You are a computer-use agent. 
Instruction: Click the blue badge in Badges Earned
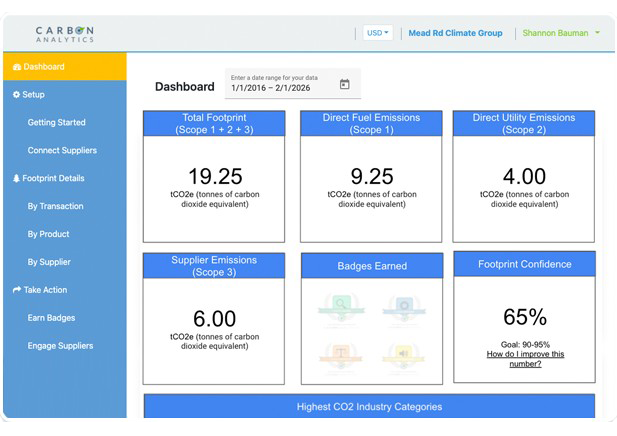(402, 305)
